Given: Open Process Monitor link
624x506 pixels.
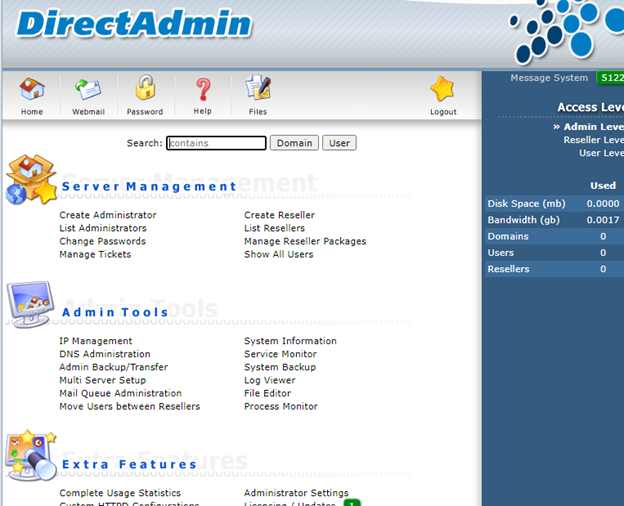Looking at the screenshot, I should [281, 406].
